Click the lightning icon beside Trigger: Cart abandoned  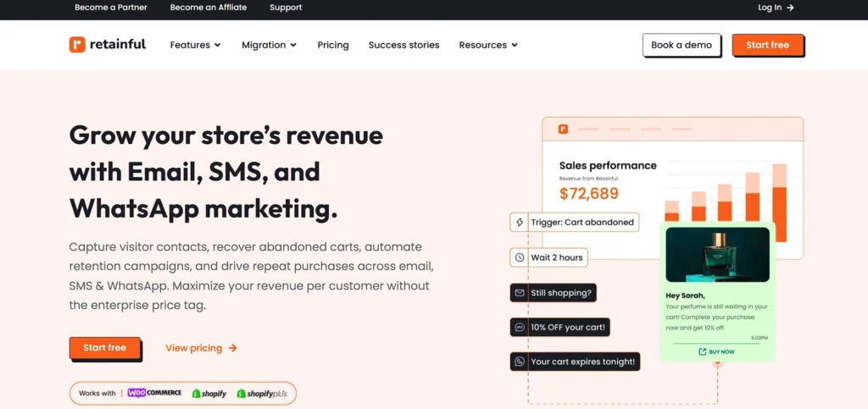point(520,222)
